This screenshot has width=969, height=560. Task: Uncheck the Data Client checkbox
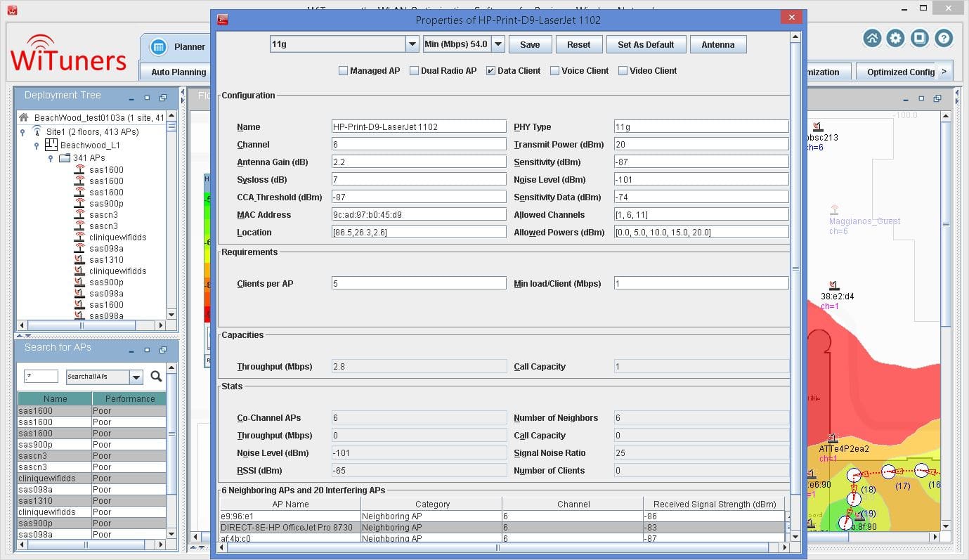pos(490,71)
